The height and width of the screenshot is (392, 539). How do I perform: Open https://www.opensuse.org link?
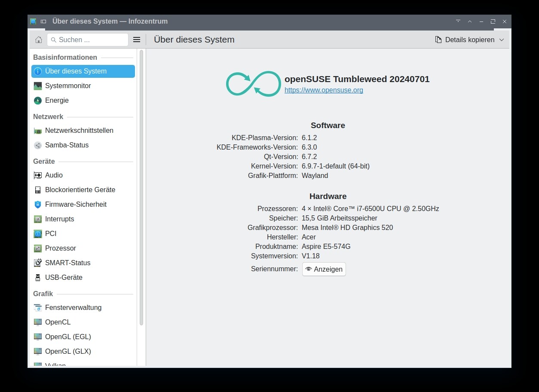point(324,90)
